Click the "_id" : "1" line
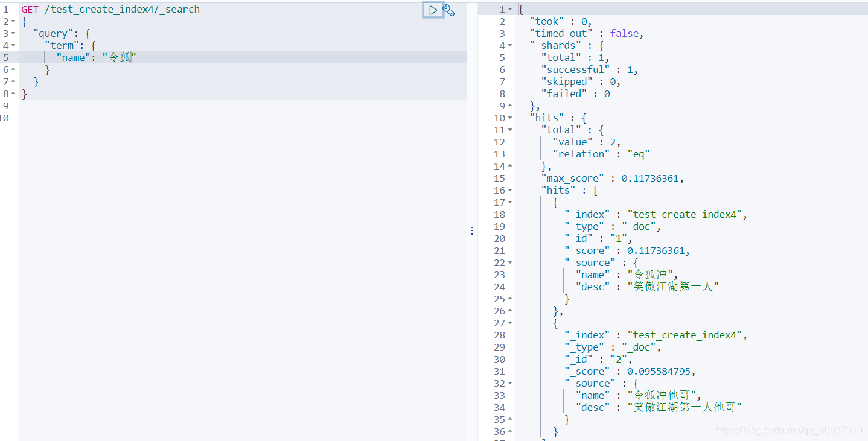 pos(598,239)
